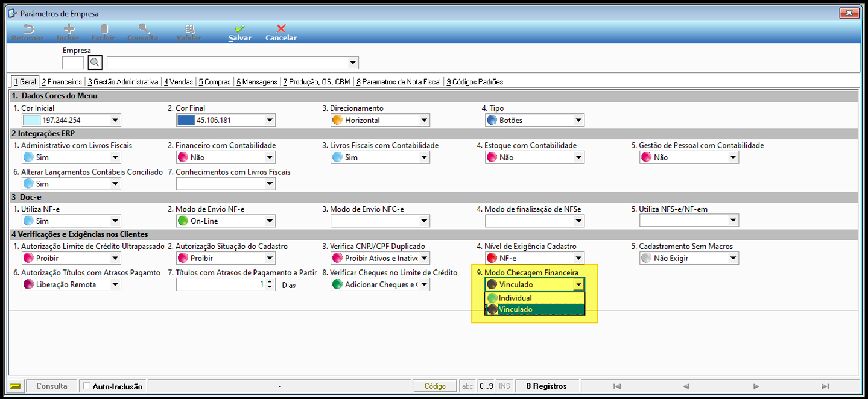Click the Consulta status bar button
The width and height of the screenshot is (868, 399).
(52, 386)
